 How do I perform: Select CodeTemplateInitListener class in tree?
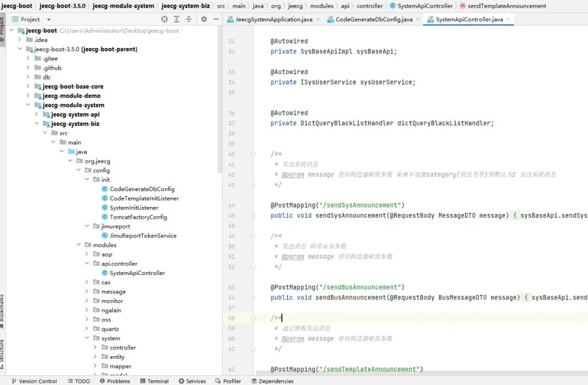pos(144,198)
